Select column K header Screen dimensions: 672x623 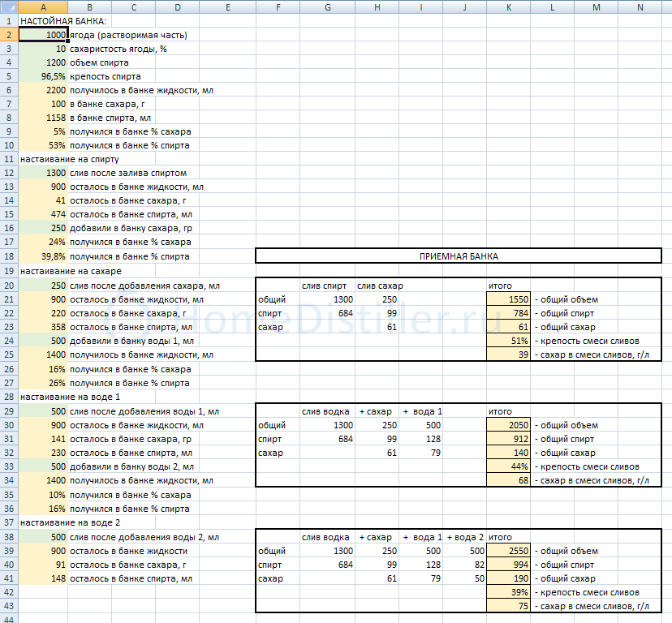(x=508, y=7)
